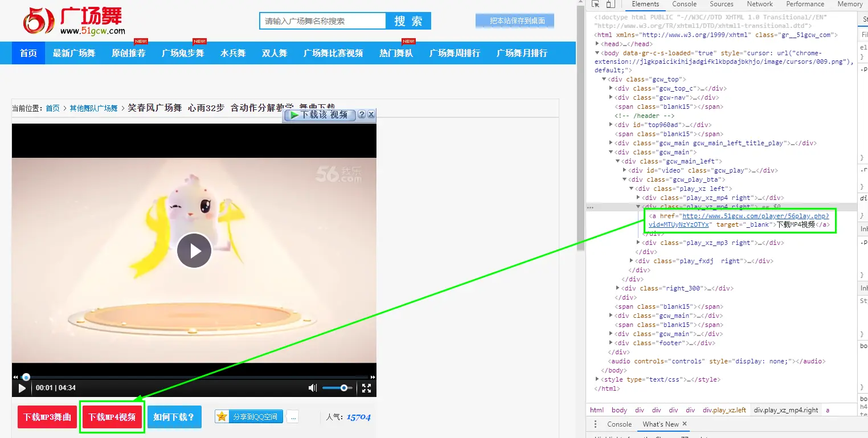Viewport: 868px width, 438px height.
Task: Open the 广场舞月排行 navigation item
Action: click(x=522, y=53)
